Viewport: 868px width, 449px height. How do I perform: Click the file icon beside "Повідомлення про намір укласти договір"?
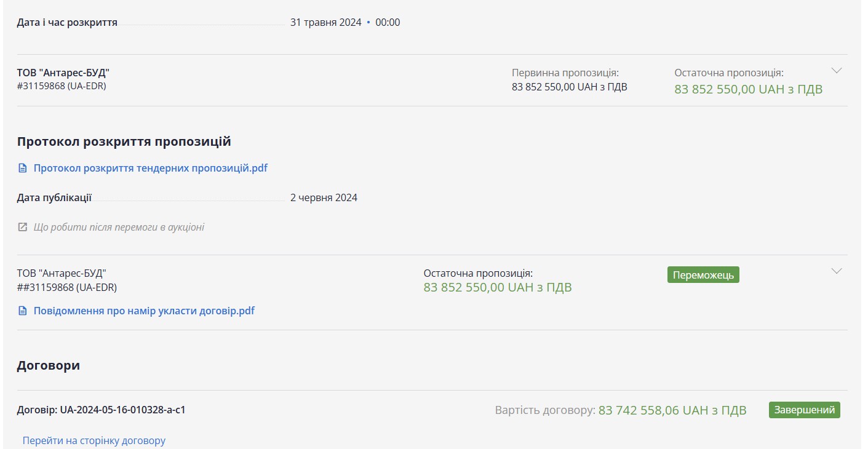23,311
